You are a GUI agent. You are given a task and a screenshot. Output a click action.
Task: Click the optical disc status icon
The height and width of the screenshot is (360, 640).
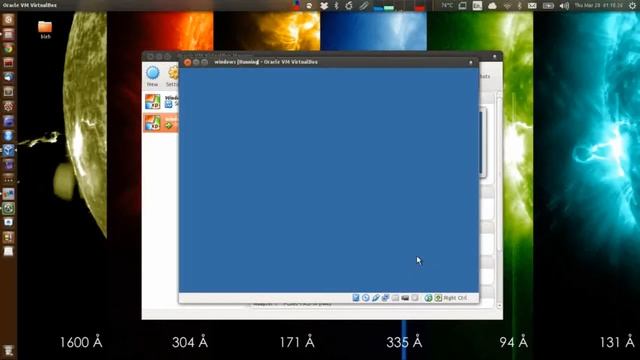coord(365,298)
